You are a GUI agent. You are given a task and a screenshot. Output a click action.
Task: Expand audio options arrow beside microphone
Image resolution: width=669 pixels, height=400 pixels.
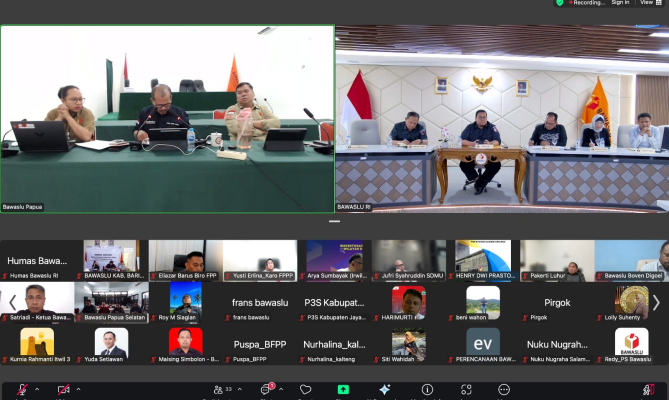tap(37, 390)
